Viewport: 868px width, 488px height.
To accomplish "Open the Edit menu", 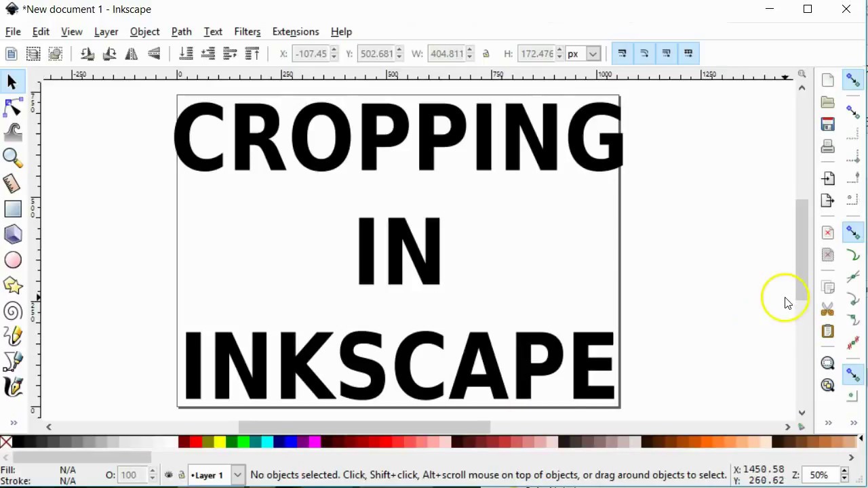I will (41, 32).
